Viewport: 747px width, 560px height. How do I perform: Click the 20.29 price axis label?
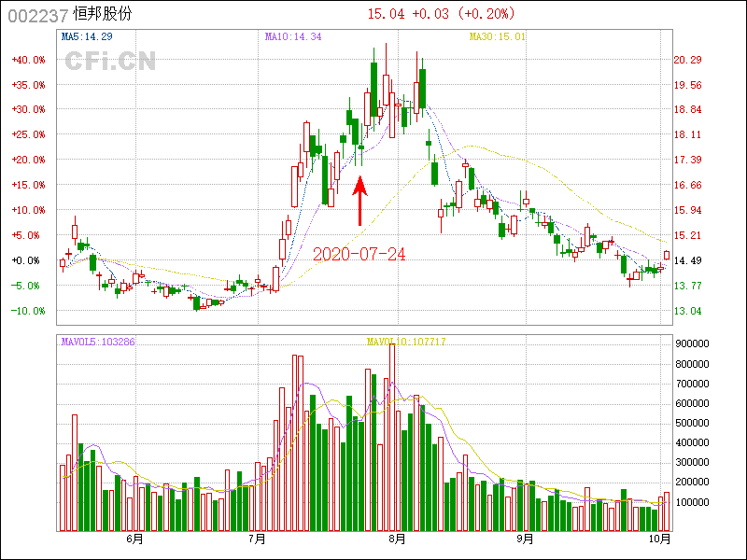point(687,60)
